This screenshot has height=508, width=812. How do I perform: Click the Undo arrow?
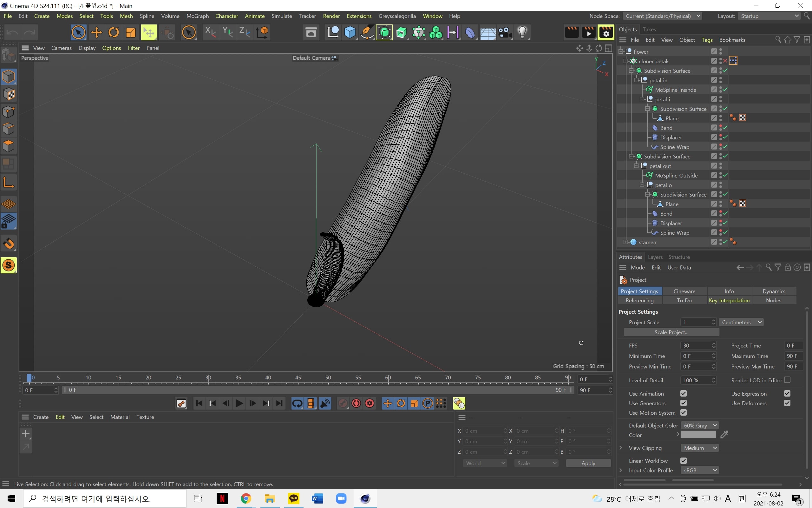12,33
